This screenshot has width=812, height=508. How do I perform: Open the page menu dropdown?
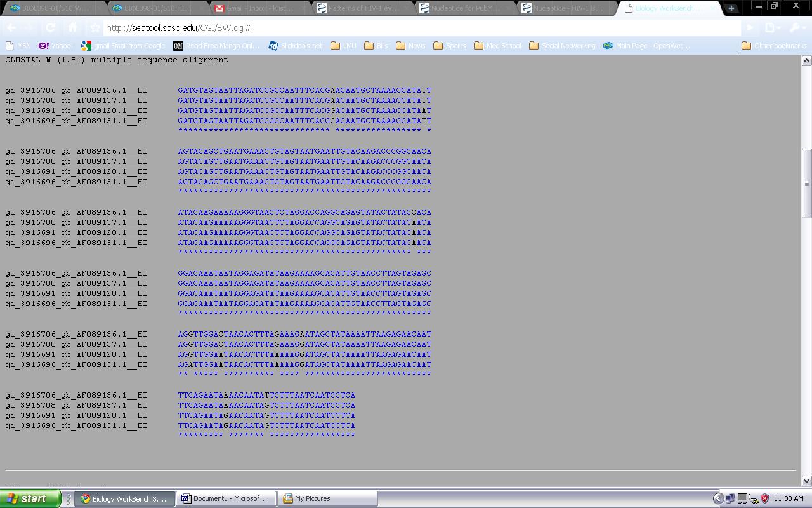773,28
